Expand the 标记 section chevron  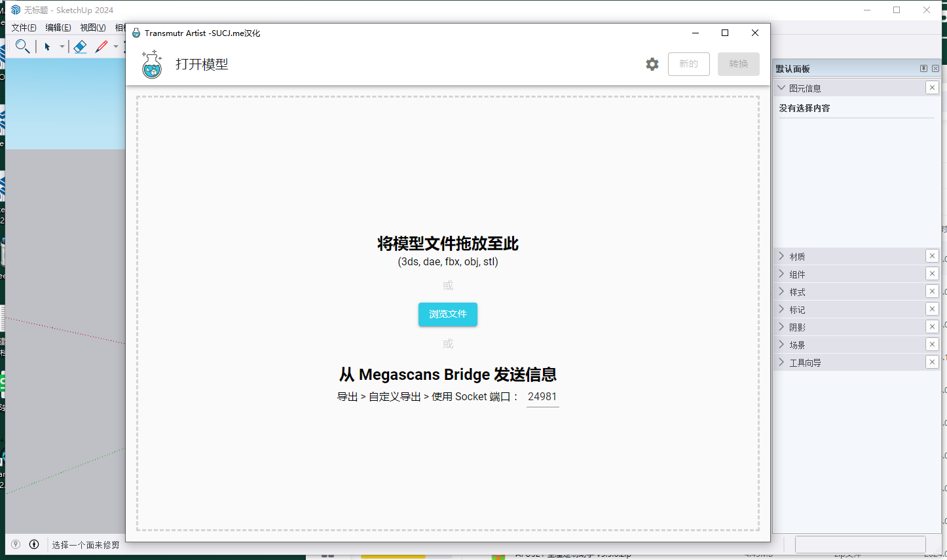(781, 309)
